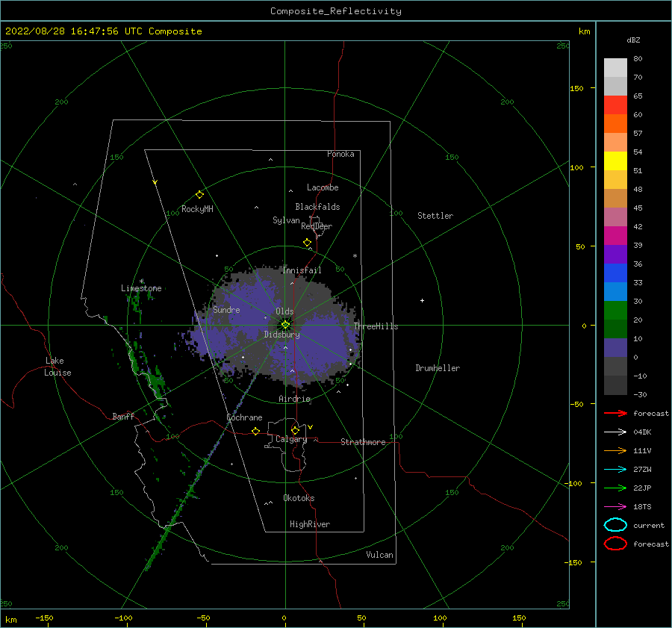The width and height of the screenshot is (672, 628).
Task: Click the Airdrie label
Action: pos(294,399)
